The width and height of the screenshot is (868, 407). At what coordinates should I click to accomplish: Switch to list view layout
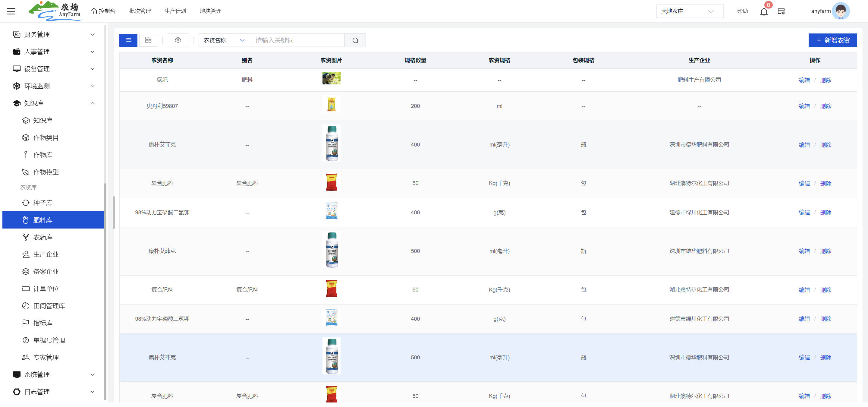[x=128, y=40]
